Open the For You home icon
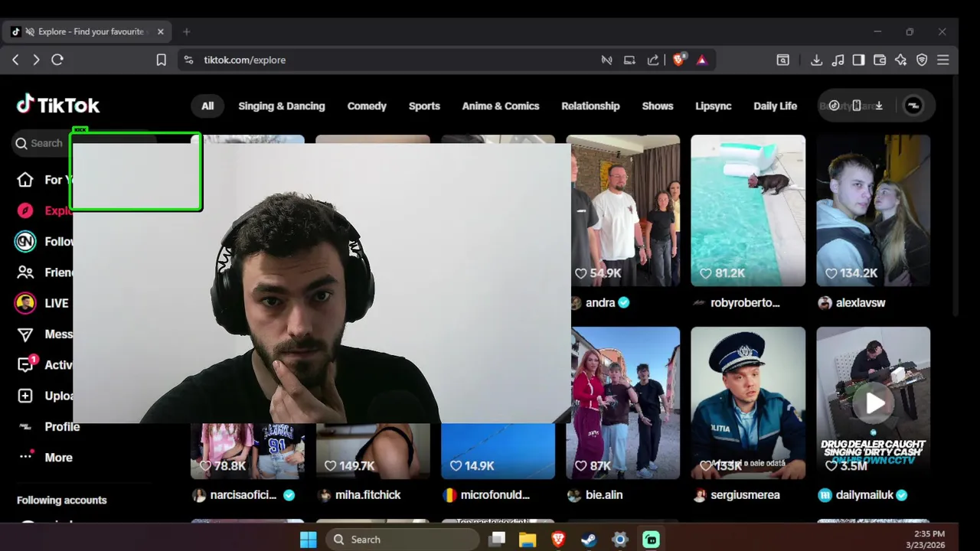 click(25, 180)
